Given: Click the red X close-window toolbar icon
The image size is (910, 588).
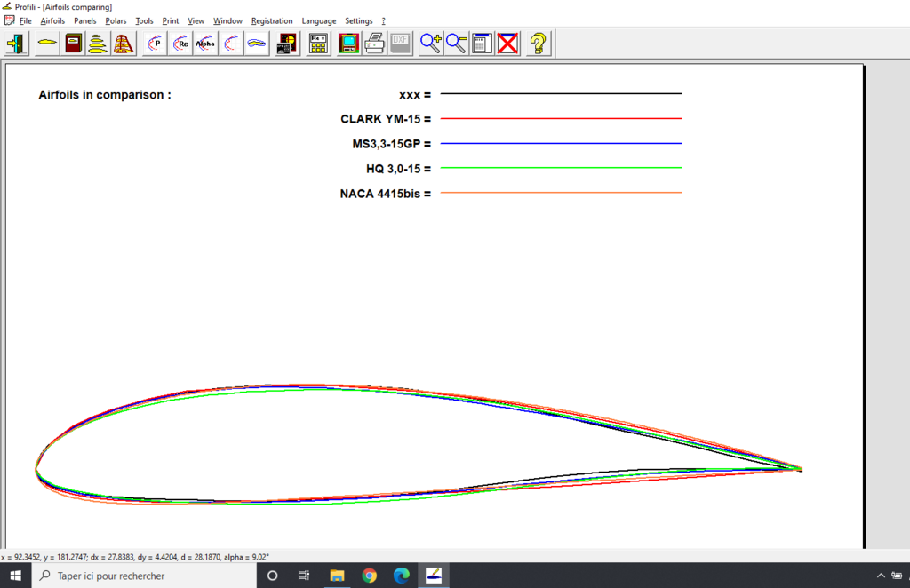Looking at the screenshot, I should (x=507, y=43).
